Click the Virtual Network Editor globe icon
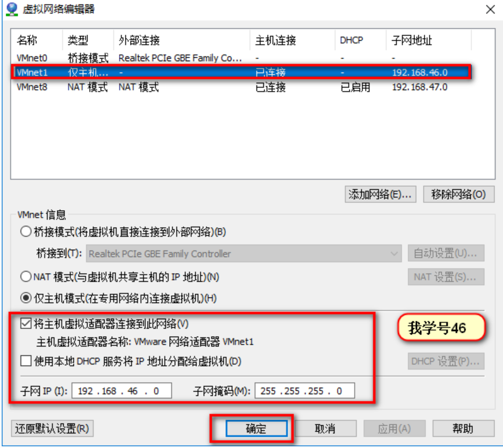This screenshot has height=448, width=503. 12,9
